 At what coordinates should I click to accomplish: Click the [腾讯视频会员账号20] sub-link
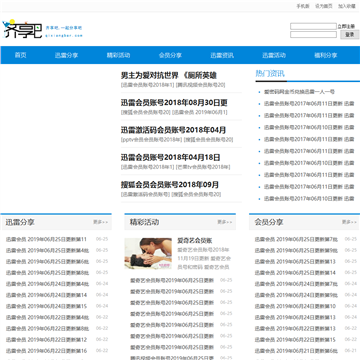click(x=200, y=85)
